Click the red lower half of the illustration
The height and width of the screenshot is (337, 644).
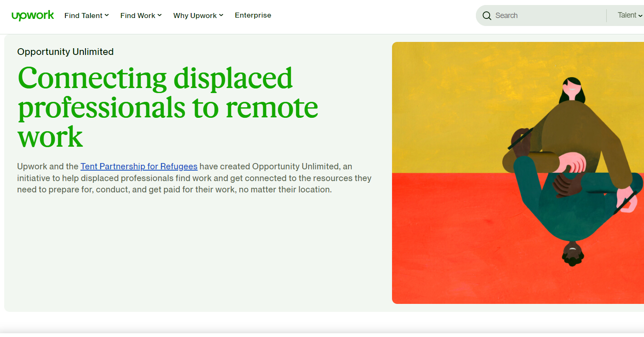click(x=453, y=243)
